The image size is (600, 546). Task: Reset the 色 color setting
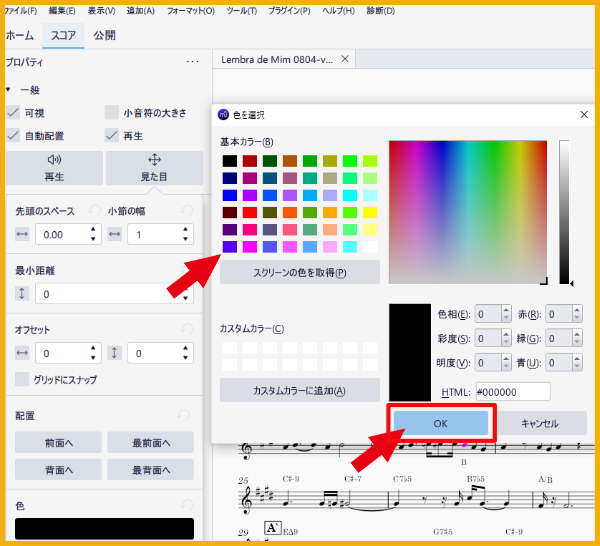pos(187,505)
